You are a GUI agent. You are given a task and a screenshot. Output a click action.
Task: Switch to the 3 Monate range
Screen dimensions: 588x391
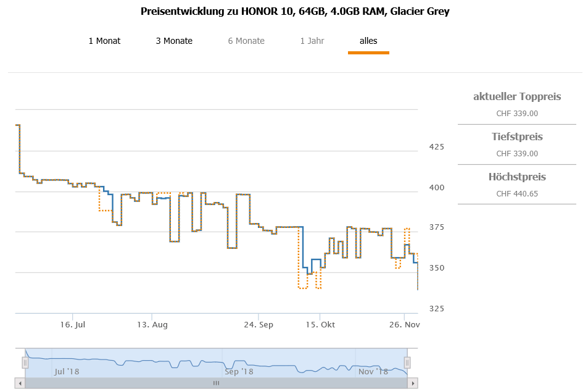pos(174,41)
